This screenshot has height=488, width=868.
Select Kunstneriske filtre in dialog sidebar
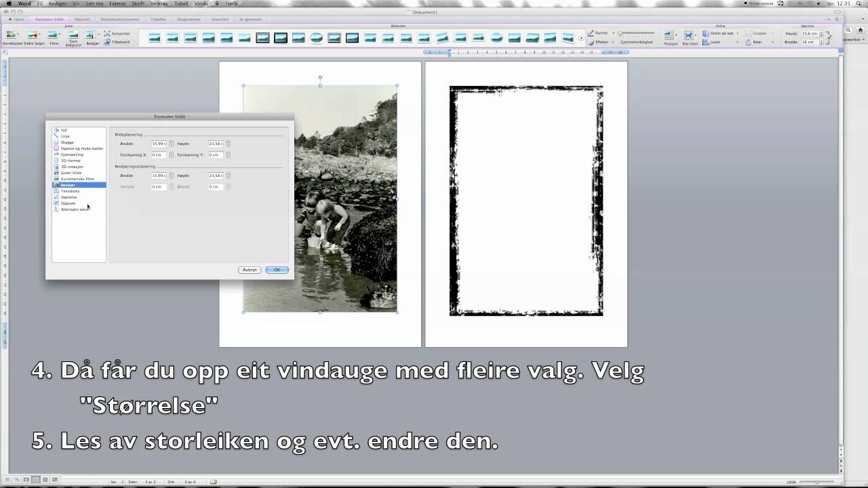[77, 179]
